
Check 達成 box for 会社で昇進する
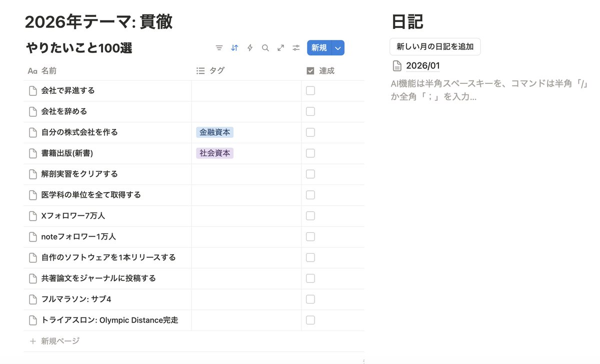(310, 91)
